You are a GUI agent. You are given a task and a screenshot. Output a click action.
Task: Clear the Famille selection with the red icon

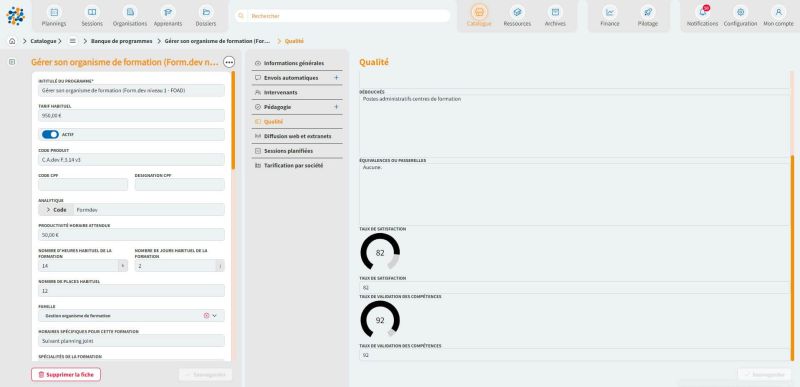tap(206, 316)
